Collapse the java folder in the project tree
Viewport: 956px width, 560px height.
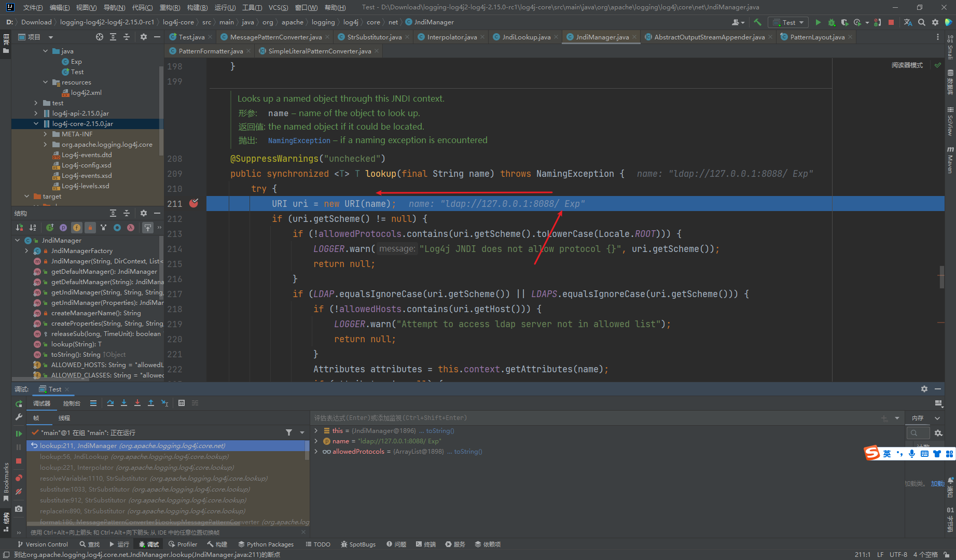click(46, 51)
